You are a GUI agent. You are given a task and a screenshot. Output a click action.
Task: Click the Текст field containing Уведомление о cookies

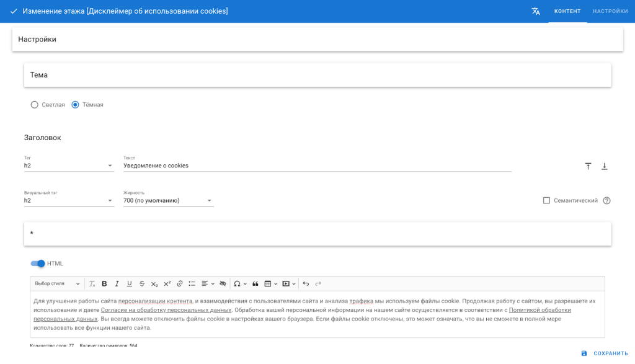pos(317,166)
